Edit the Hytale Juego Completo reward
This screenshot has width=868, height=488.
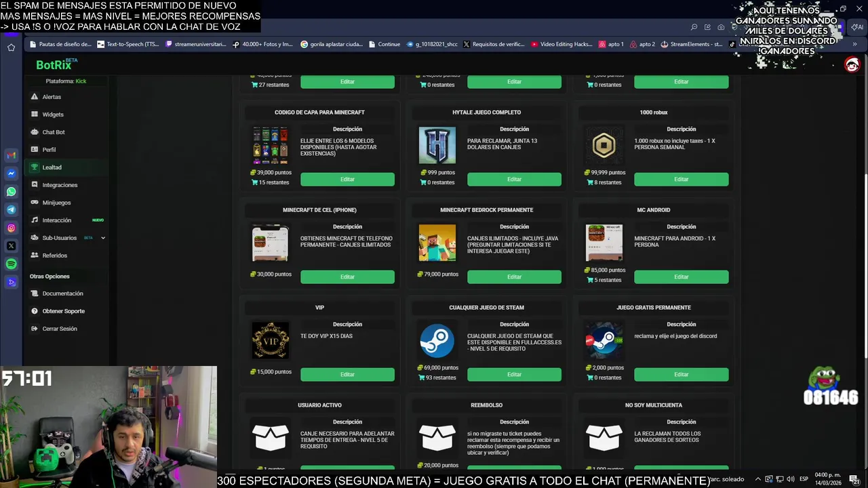(x=514, y=179)
